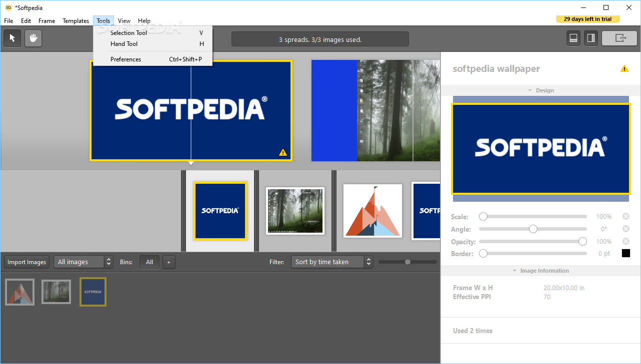Screen dimensions: 641x364
Task: Adjust the thumbnail size slider
Action: tap(407, 262)
